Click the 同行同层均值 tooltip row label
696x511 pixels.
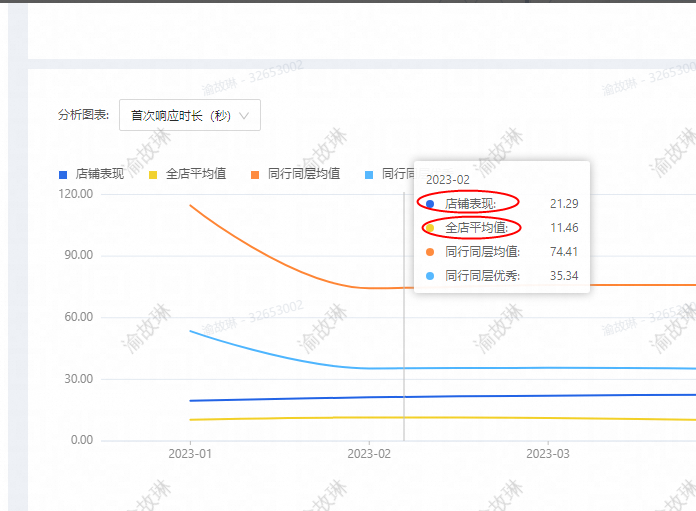tap(482, 252)
